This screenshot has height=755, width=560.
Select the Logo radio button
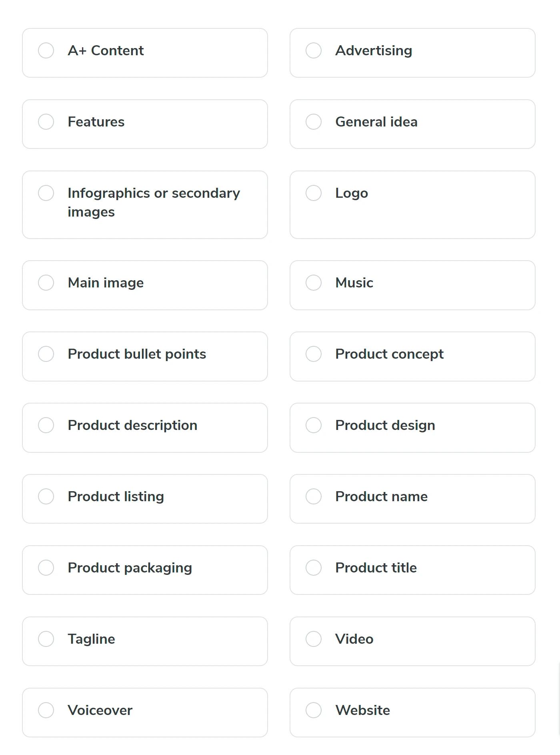click(314, 193)
